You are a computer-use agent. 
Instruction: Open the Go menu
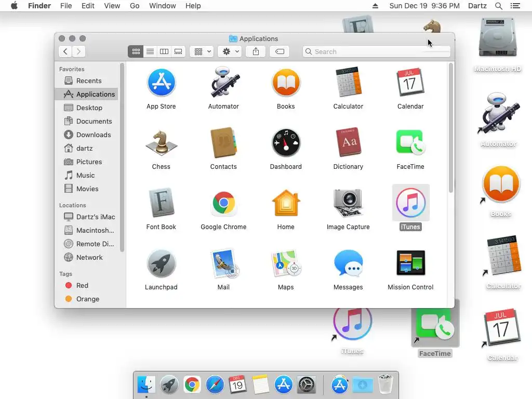135,6
